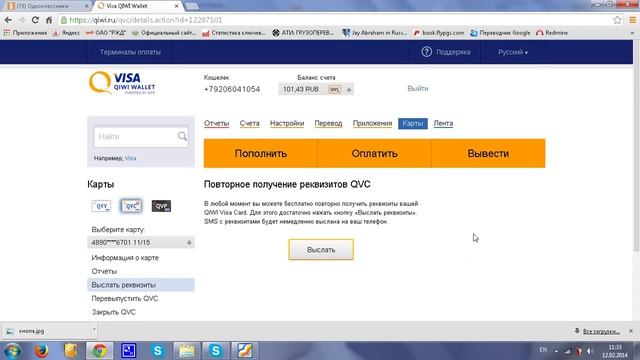
Task: Click the Выслать button
Action: (x=321, y=249)
